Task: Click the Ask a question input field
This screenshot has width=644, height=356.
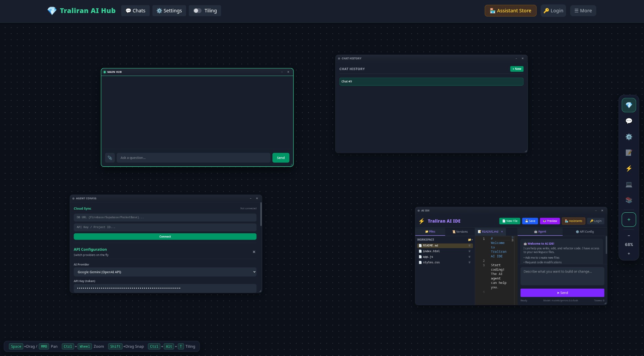Action: tap(193, 158)
